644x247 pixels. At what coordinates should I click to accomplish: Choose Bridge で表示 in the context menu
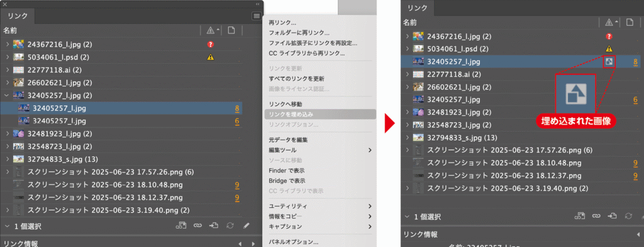pos(287,181)
